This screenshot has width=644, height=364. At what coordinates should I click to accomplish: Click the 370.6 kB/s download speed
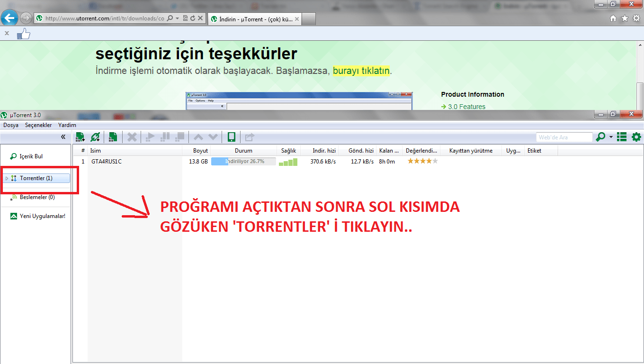[x=323, y=162]
